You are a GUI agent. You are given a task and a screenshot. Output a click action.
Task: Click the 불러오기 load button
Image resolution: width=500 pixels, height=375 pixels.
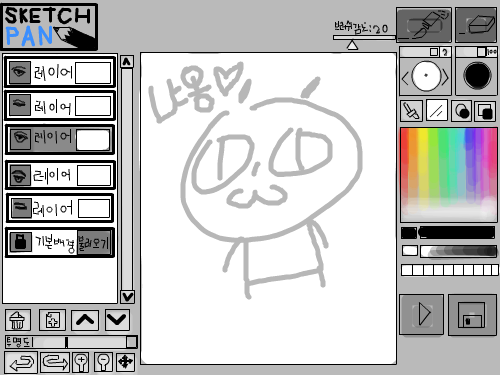point(93,243)
